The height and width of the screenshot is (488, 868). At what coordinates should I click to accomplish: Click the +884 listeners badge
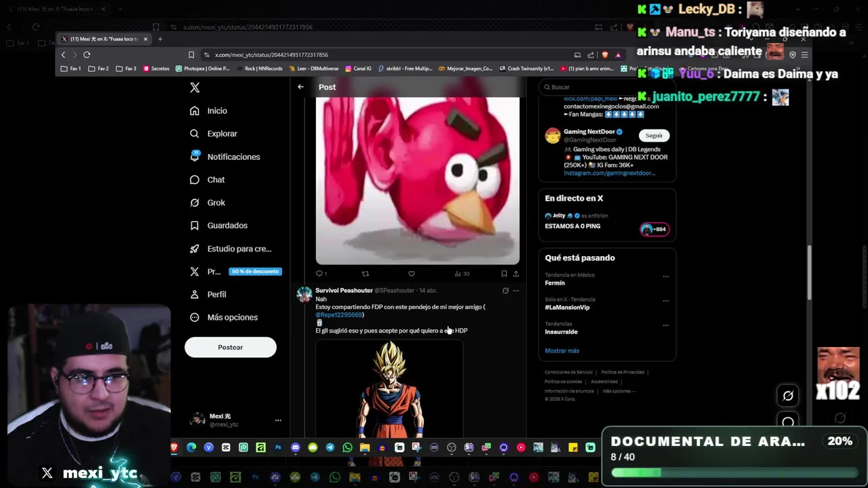pyautogui.click(x=654, y=229)
